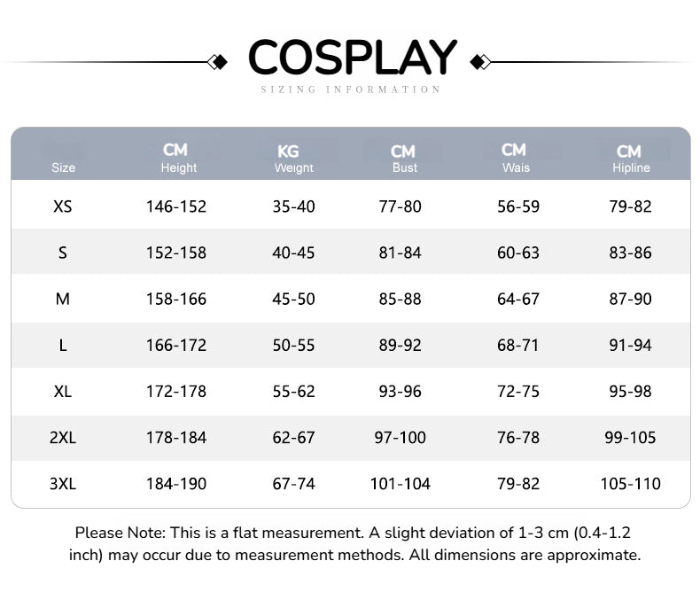The width and height of the screenshot is (700, 592).
Task: Click the 72-75 waist cell
Action: [x=518, y=391]
